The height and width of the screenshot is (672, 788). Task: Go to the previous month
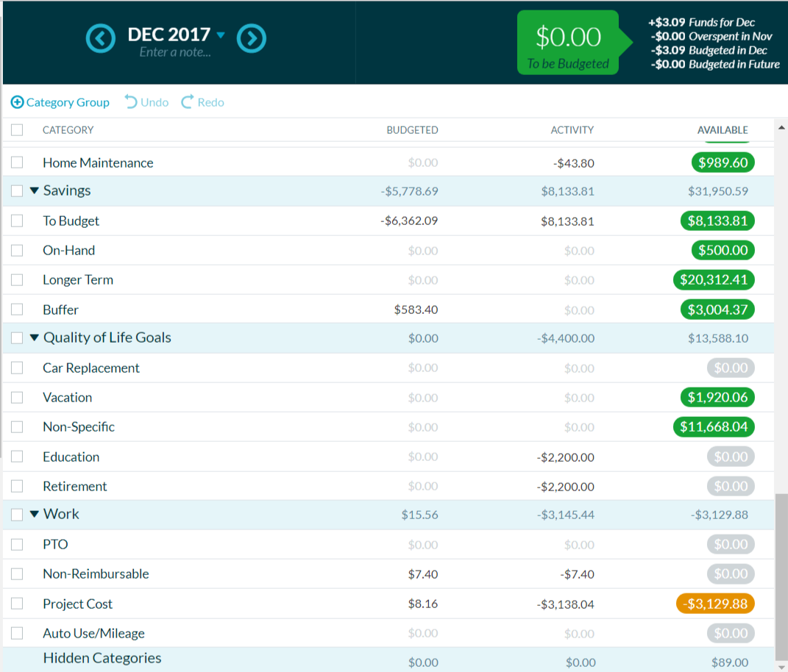101,38
